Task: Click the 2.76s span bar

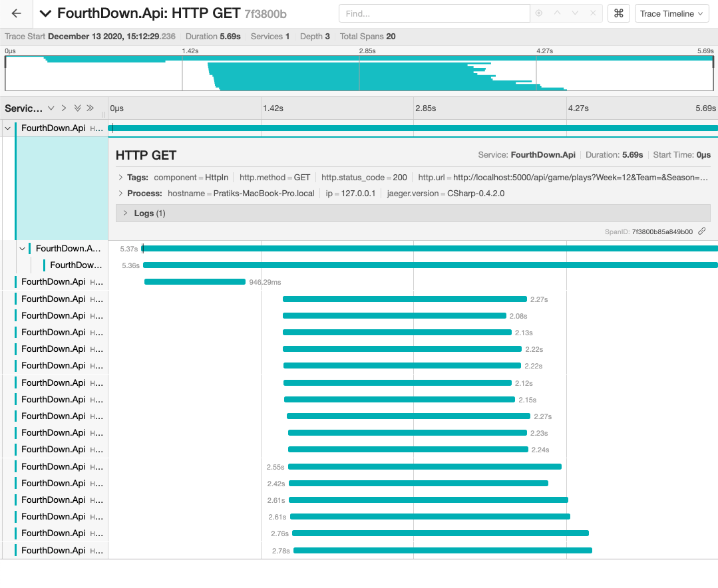Action: coord(441,533)
